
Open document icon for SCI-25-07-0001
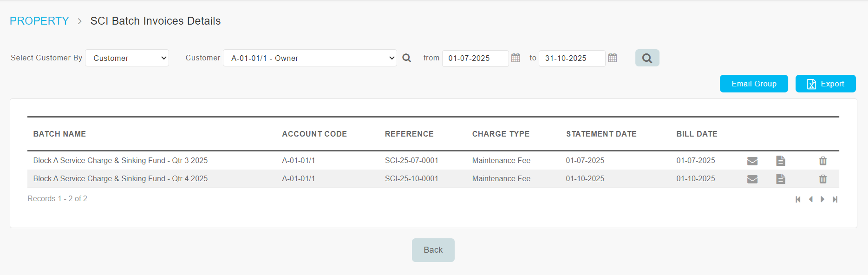click(x=781, y=161)
